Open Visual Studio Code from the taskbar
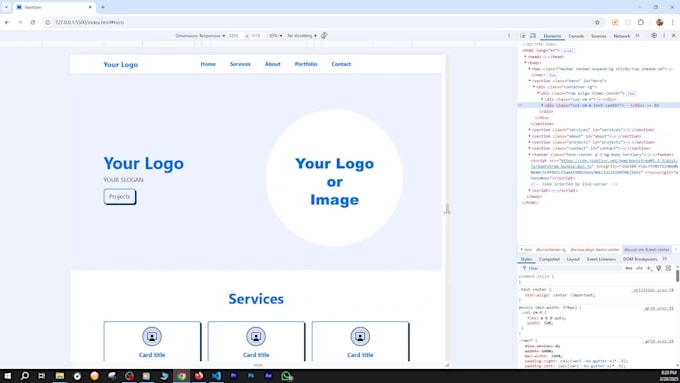Viewport: 680px width, 383px height. coord(216,376)
